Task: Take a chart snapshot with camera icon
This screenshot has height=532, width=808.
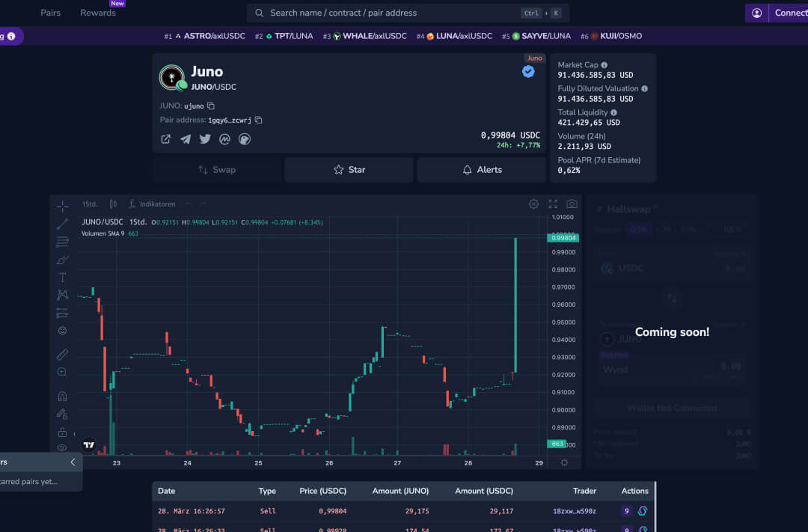Action: (x=572, y=204)
